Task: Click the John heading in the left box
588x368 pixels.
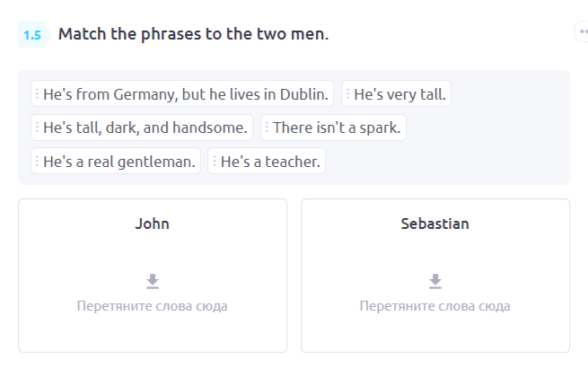Action: pyautogui.click(x=153, y=223)
